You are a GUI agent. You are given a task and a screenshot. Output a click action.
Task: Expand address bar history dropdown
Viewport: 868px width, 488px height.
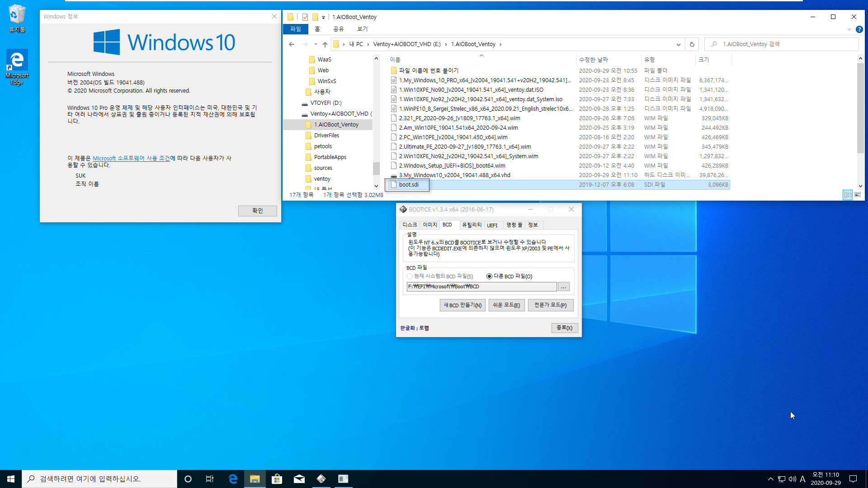click(678, 44)
